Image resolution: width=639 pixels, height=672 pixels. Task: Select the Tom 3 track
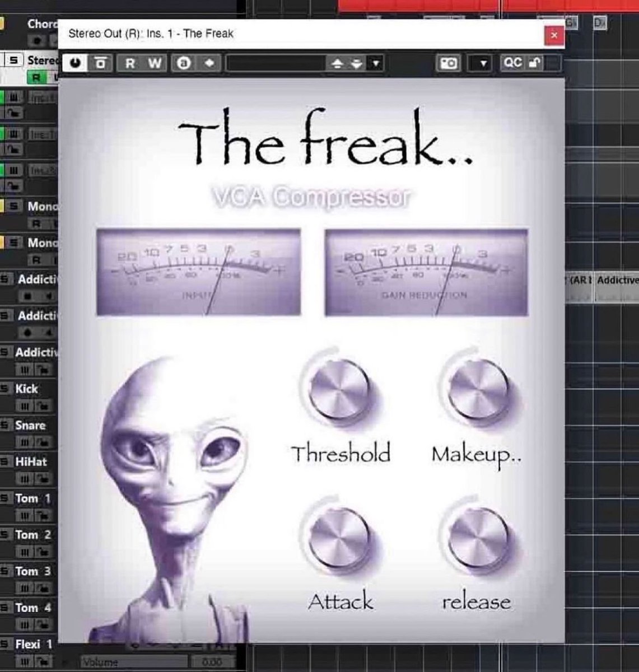pyautogui.click(x=33, y=571)
